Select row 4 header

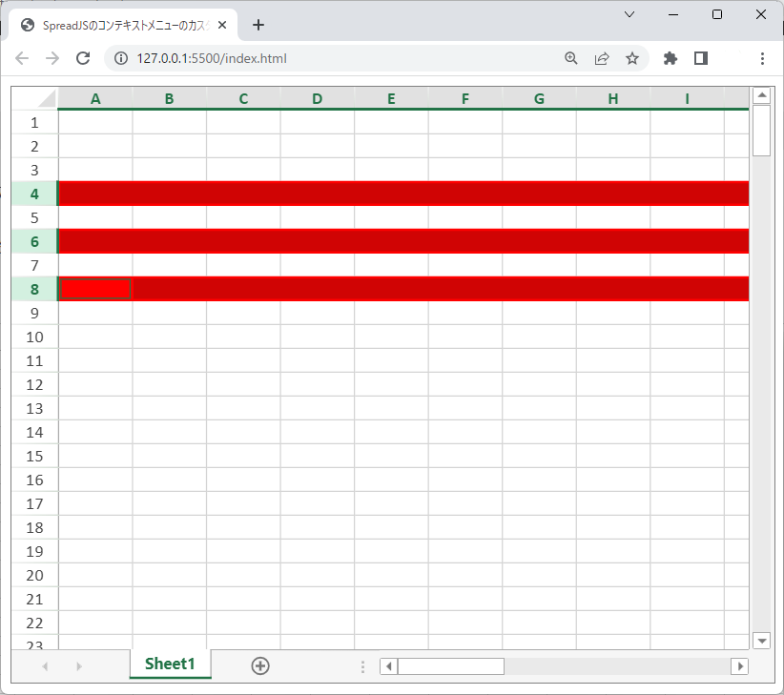coord(34,194)
